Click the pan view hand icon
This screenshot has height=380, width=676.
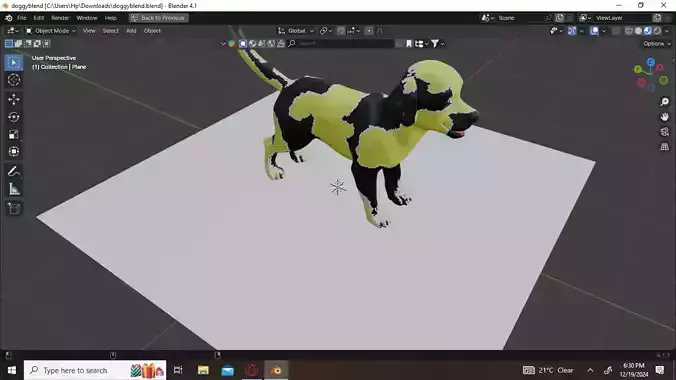pyautogui.click(x=664, y=117)
